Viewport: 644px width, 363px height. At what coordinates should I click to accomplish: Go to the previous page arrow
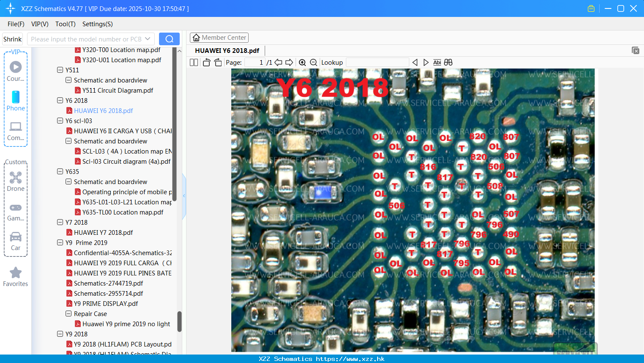[x=278, y=62]
